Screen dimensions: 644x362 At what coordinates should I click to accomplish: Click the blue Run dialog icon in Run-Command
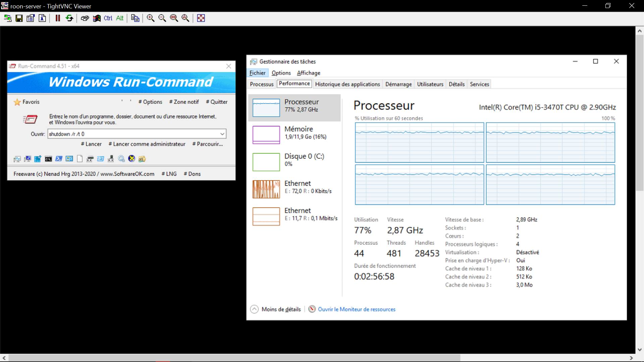pos(100,159)
